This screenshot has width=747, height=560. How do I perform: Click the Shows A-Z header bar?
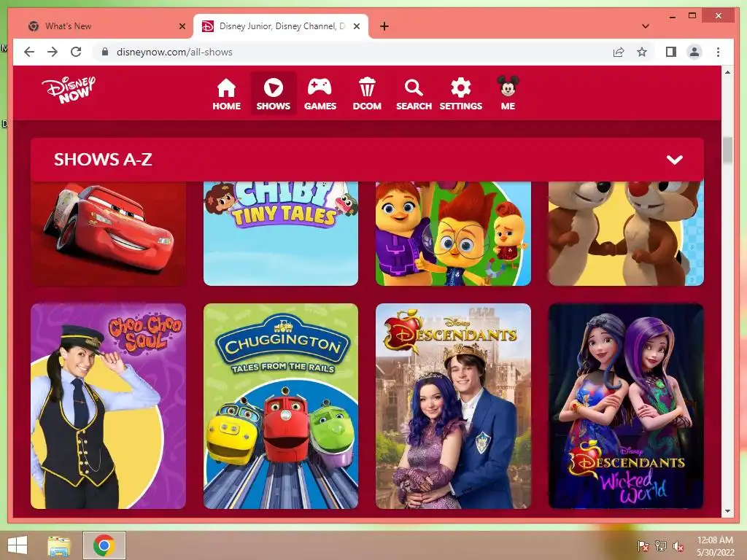click(367, 160)
